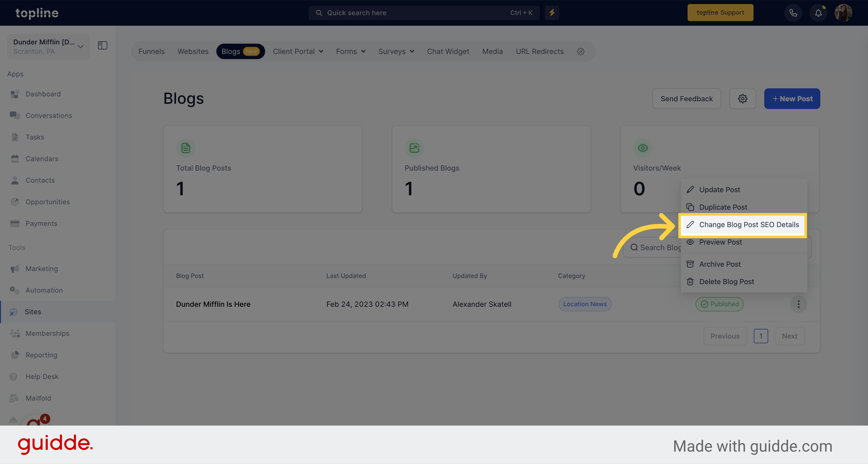Open Blogs settings gear button
Image resolution: width=868 pixels, height=464 pixels.
743,99
